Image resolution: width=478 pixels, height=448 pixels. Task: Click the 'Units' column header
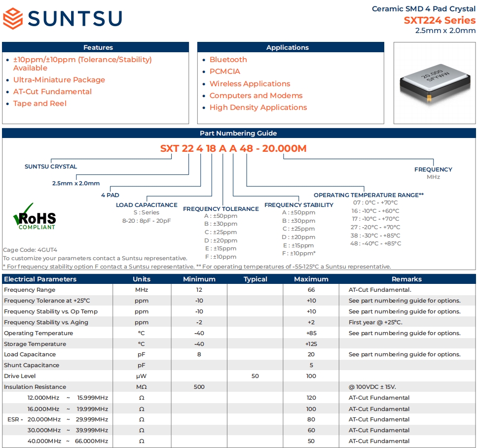click(142, 279)
